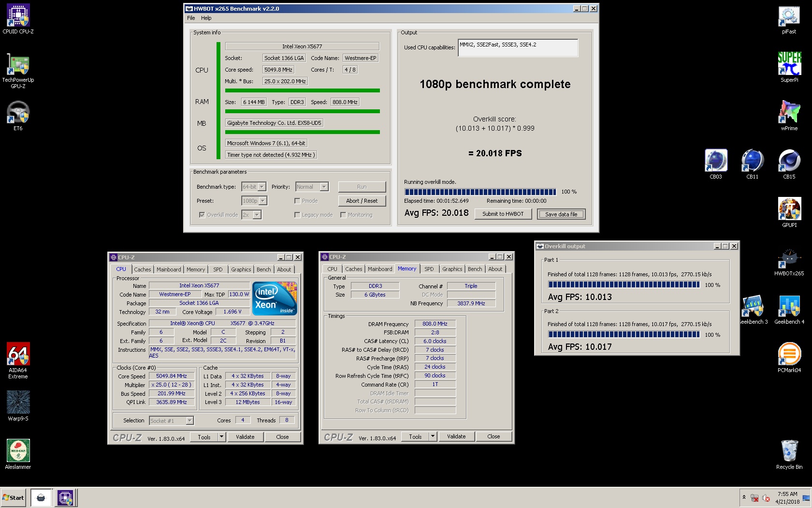Launch wPrime desktop shortcut
812x508 pixels.
point(789,116)
